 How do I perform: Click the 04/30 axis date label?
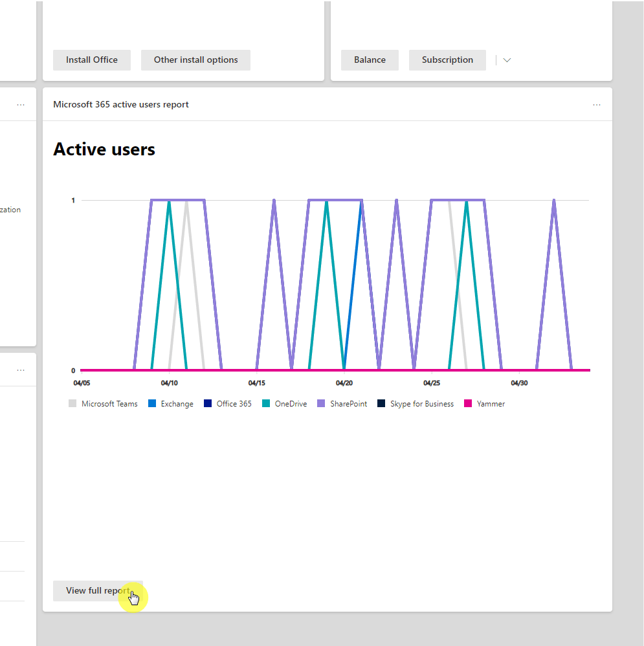[519, 383]
